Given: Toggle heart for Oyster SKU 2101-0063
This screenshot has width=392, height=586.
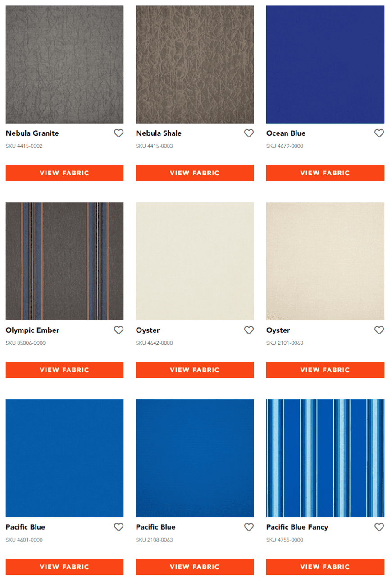Looking at the screenshot, I should point(379,330).
